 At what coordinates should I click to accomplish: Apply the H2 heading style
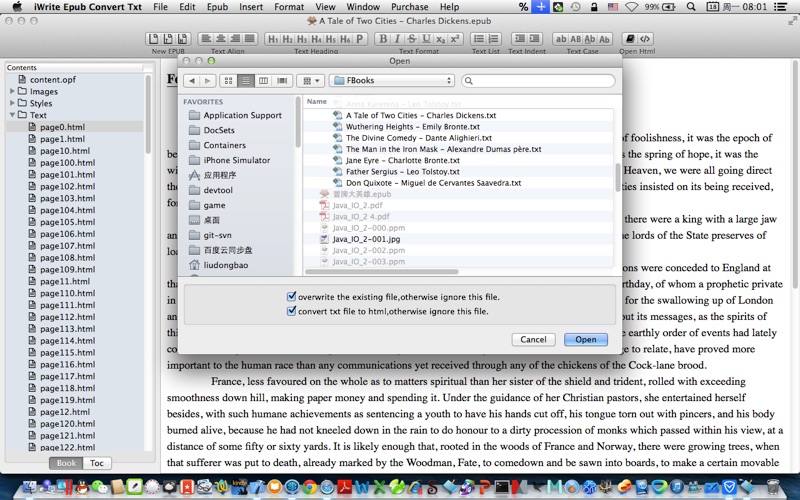(287, 39)
